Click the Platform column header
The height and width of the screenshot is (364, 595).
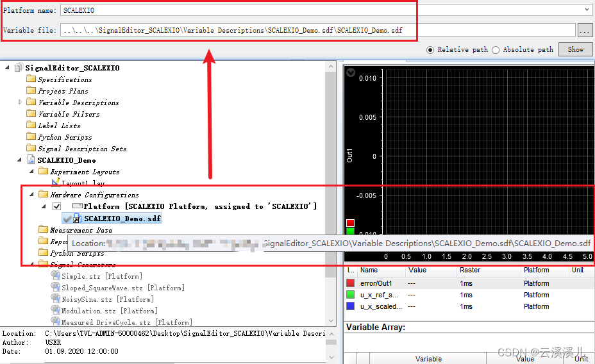point(536,270)
